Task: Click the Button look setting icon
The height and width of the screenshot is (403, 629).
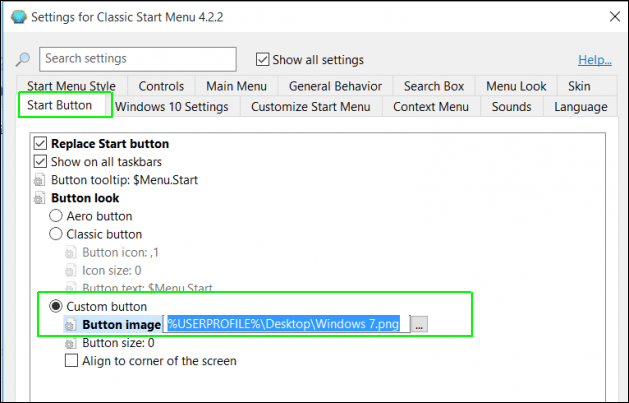Action: pos(40,198)
